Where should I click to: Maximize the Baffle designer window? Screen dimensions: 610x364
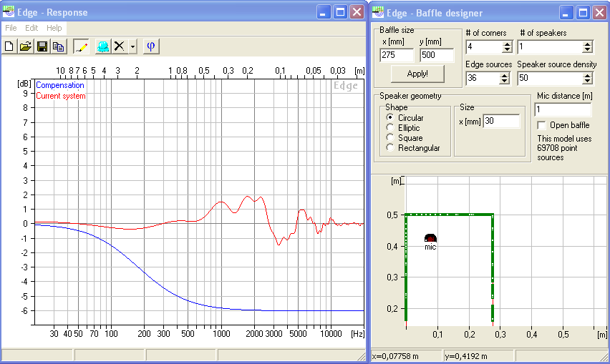pos(583,13)
